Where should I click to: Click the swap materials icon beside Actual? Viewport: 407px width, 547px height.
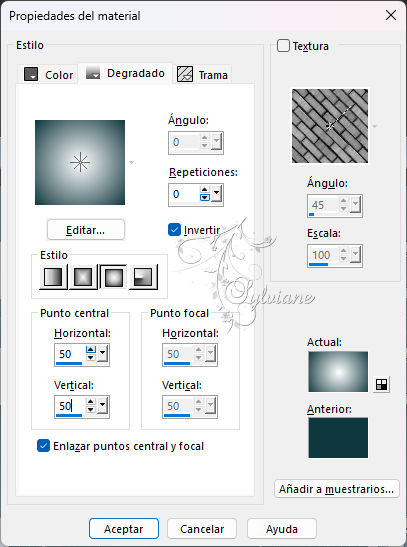(x=382, y=384)
